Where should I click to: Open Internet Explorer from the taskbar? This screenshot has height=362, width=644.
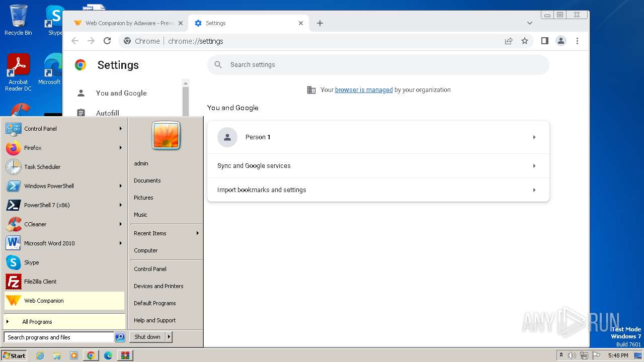[x=40, y=355]
